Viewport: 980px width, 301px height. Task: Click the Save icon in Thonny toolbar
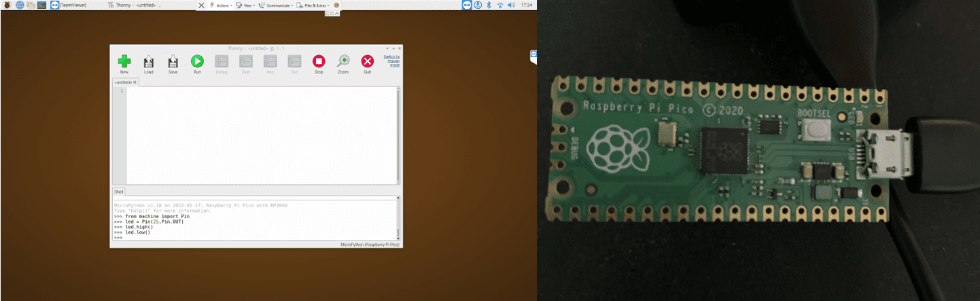click(173, 62)
